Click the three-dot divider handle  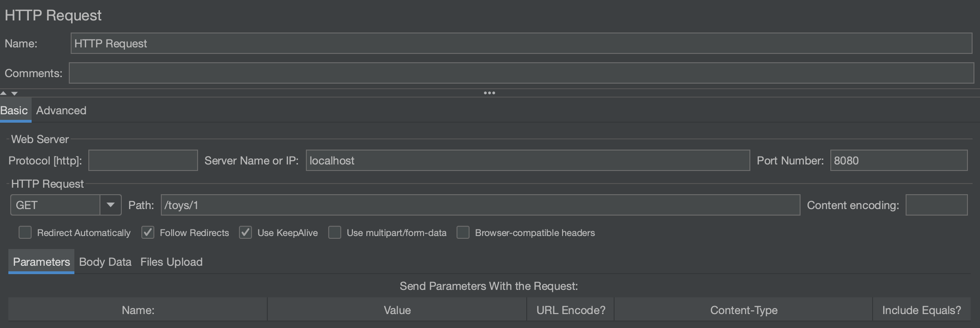489,93
